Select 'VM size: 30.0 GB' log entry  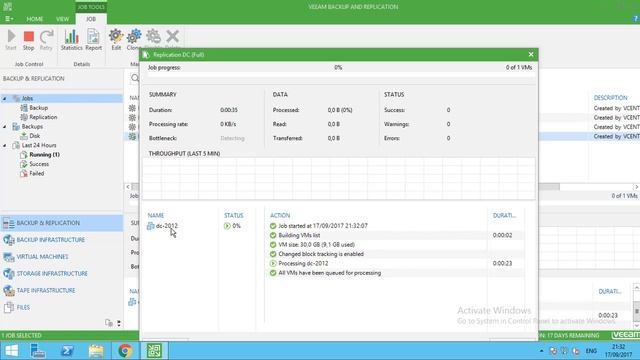[x=316, y=244]
